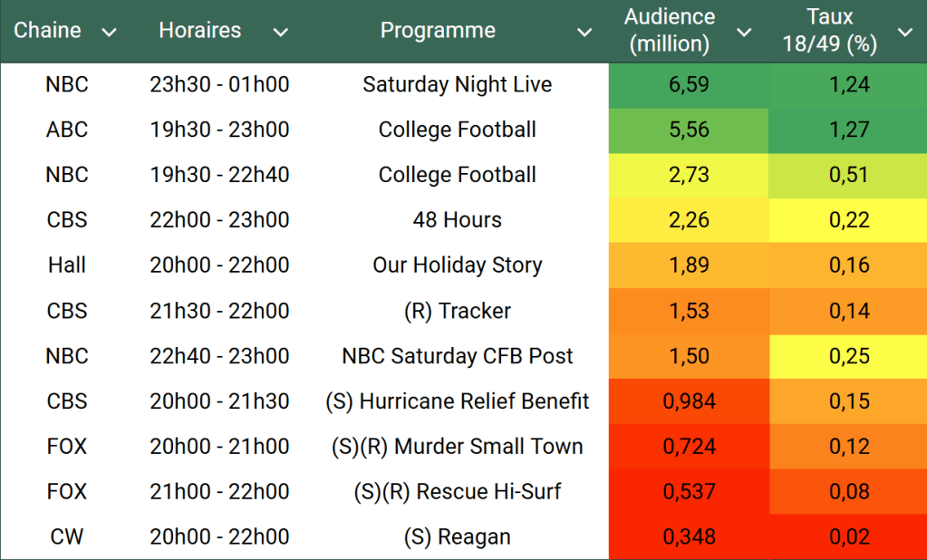Select the 0,02 rating cell for Reagan
This screenshot has width=927, height=560.
pyautogui.click(x=848, y=536)
